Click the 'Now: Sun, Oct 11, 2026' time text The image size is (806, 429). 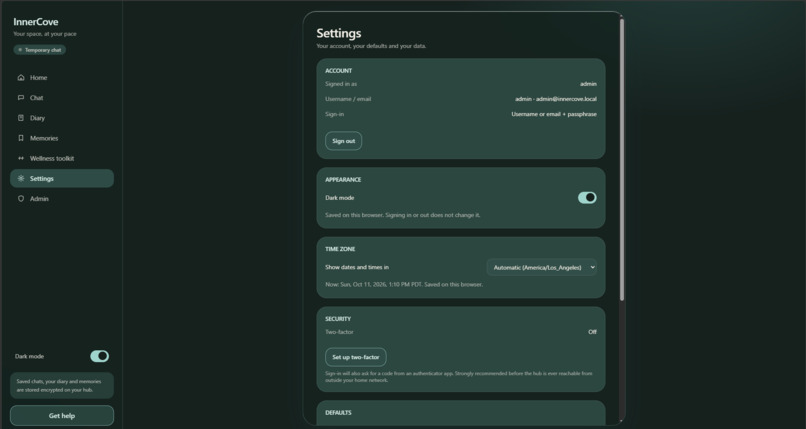(404, 284)
